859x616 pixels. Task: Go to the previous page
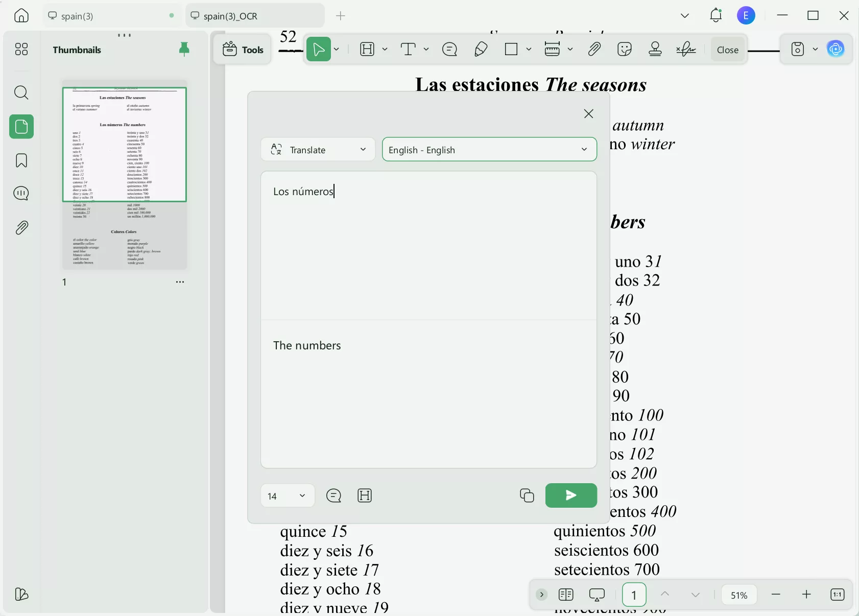tap(665, 594)
